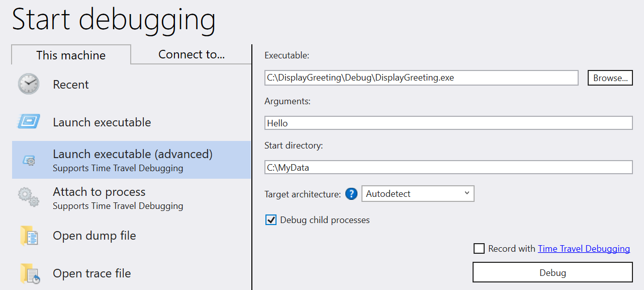This screenshot has height=290, width=644.
Task: Uncheck Debug child processes
Action: click(x=271, y=220)
